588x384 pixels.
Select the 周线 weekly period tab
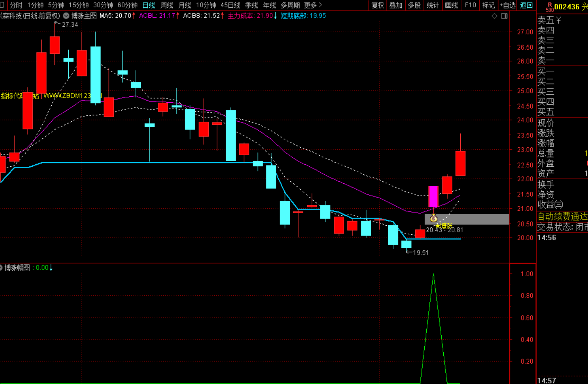tap(167, 5)
